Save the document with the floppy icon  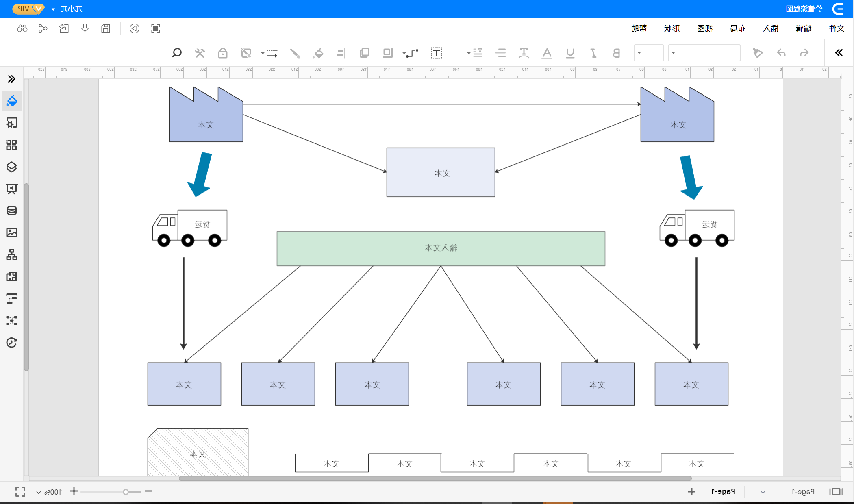tap(106, 28)
